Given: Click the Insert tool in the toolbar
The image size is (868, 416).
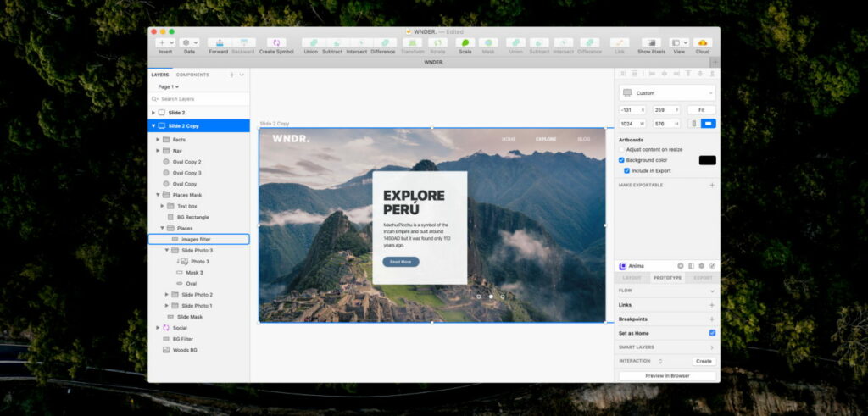Looking at the screenshot, I should pyautogui.click(x=165, y=42).
